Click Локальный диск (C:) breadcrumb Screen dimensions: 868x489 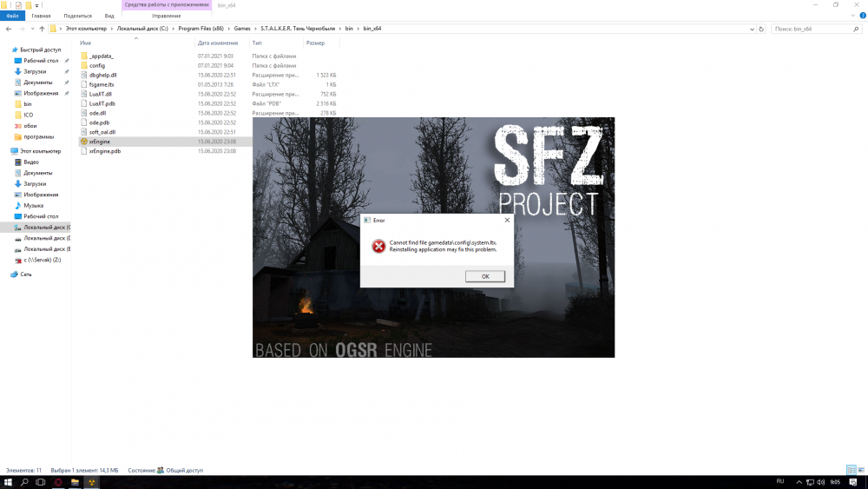(x=142, y=29)
